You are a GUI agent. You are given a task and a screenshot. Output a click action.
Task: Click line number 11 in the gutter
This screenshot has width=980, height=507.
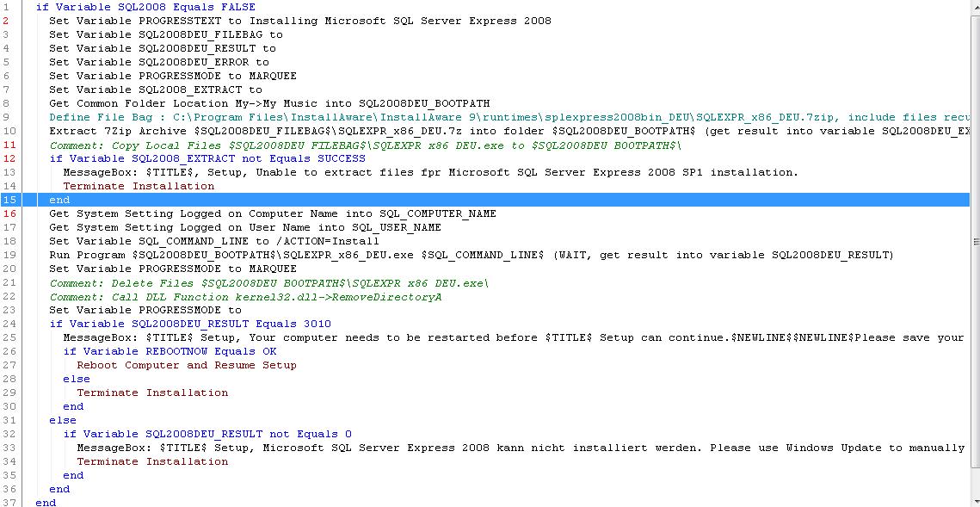(9, 145)
